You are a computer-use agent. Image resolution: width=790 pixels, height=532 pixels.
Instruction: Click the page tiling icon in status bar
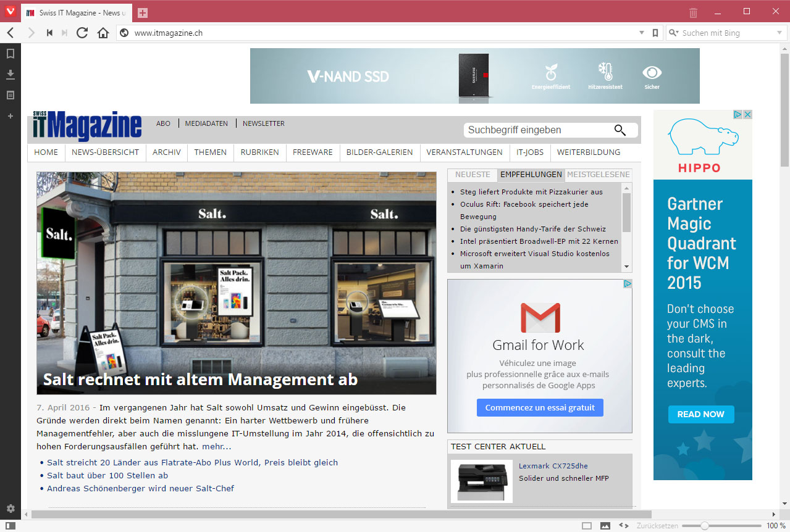(x=587, y=526)
